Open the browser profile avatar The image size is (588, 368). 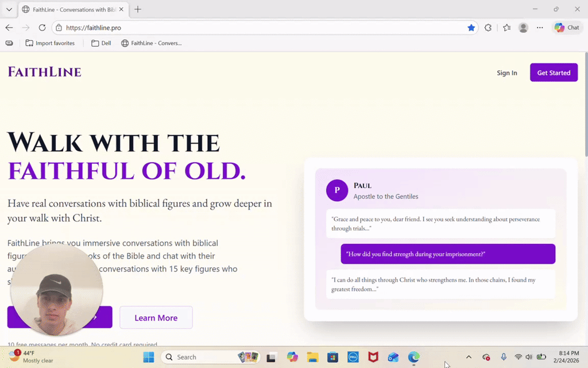(x=523, y=28)
